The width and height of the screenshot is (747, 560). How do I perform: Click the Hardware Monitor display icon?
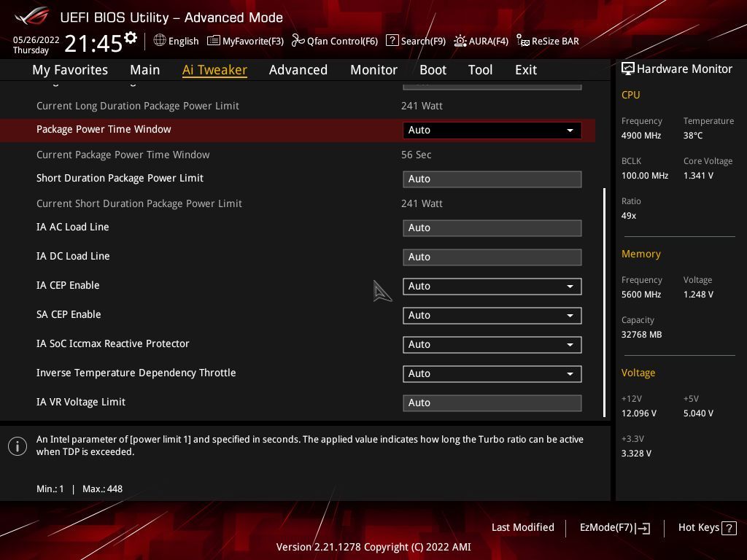click(628, 69)
